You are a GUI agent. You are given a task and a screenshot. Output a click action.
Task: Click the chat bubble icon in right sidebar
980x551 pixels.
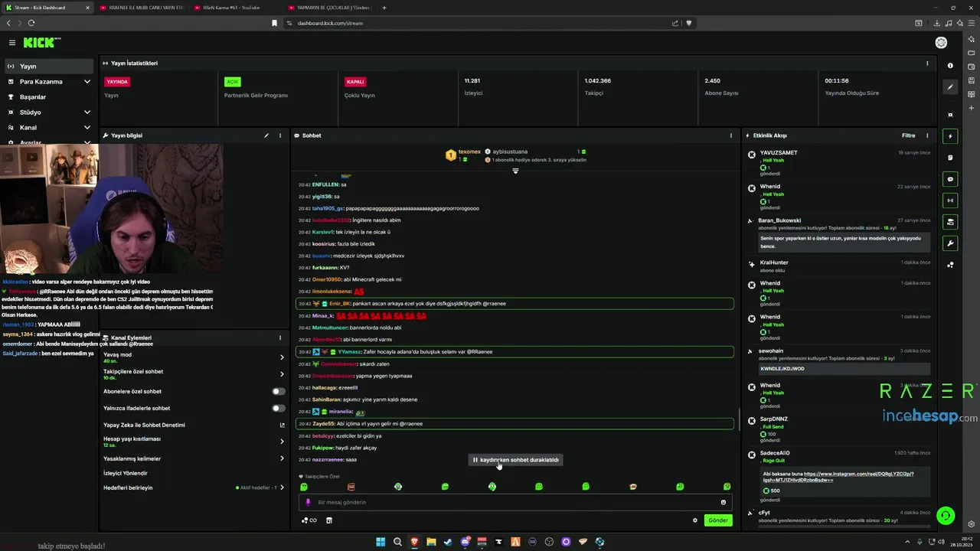click(x=950, y=179)
